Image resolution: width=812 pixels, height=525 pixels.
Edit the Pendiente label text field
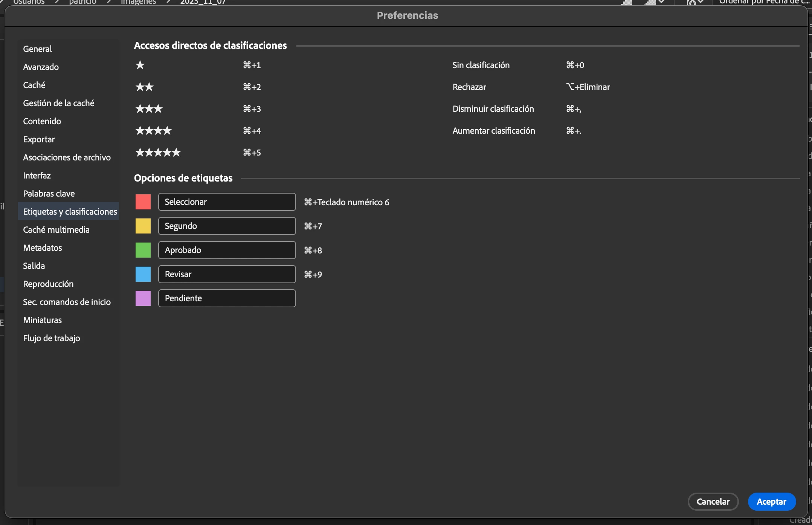[227, 298]
